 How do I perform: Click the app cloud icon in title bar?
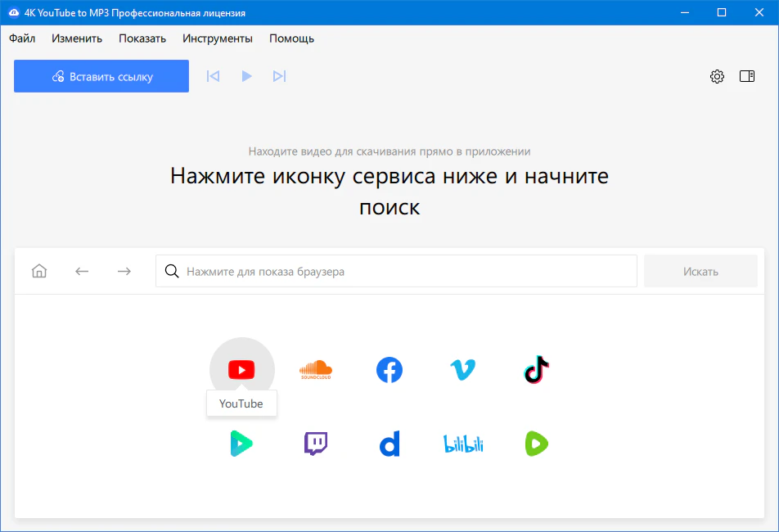point(14,12)
